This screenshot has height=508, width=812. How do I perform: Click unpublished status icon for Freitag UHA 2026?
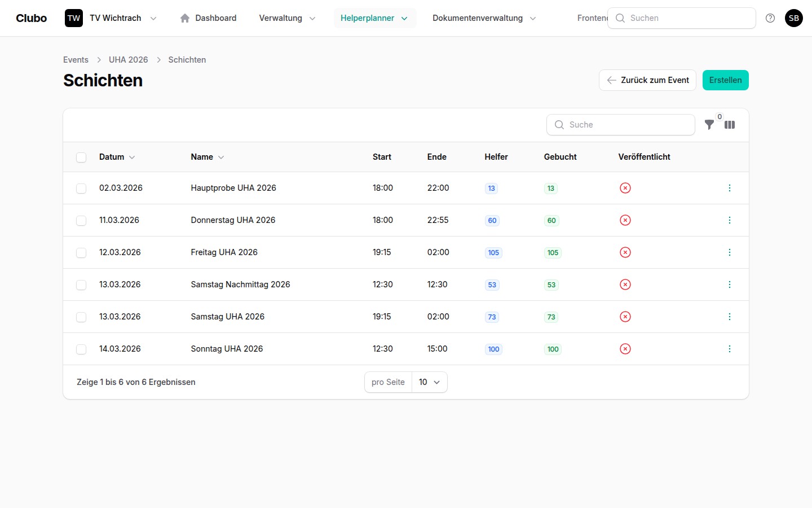click(625, 252)
